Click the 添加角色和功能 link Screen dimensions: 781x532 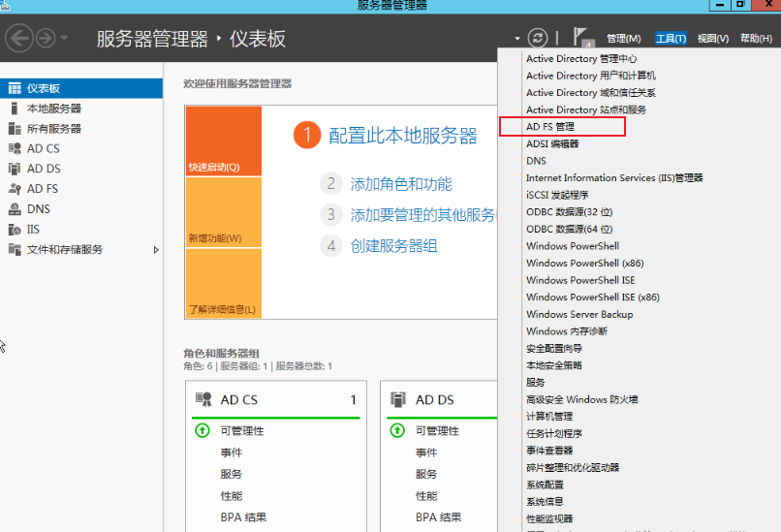coord(401,184)
